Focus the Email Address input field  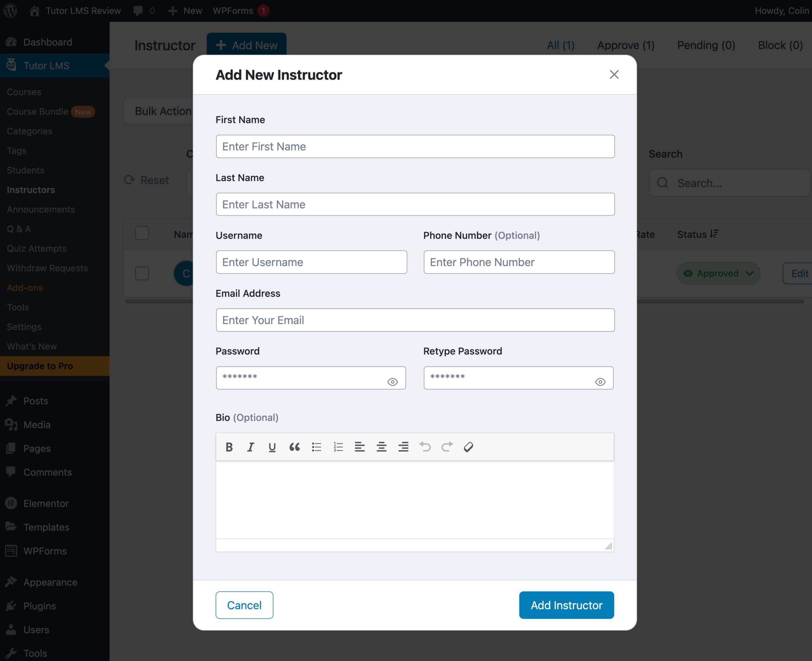coord(415,320)
